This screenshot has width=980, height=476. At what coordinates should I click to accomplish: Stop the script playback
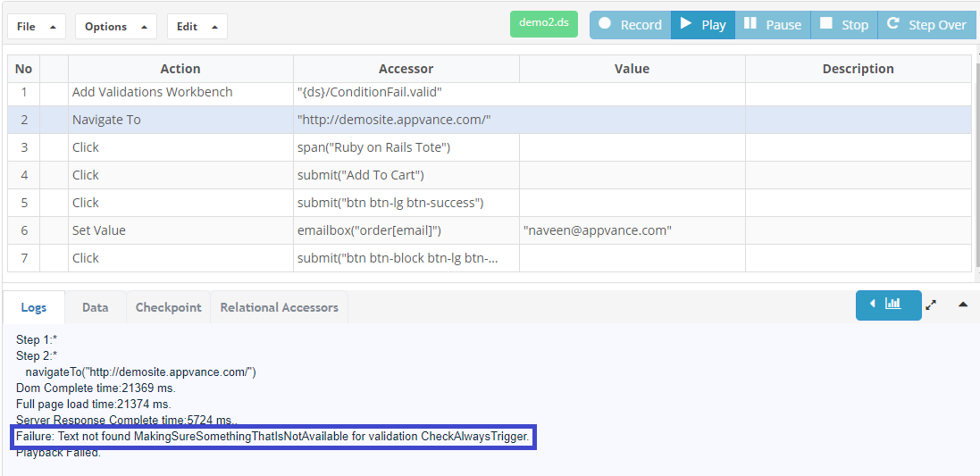[x=843, y=25]
